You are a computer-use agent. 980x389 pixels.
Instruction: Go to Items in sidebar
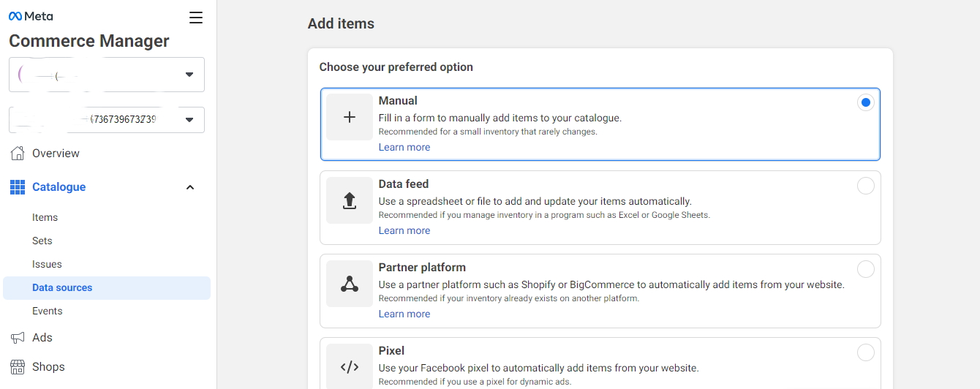point(45,217)
